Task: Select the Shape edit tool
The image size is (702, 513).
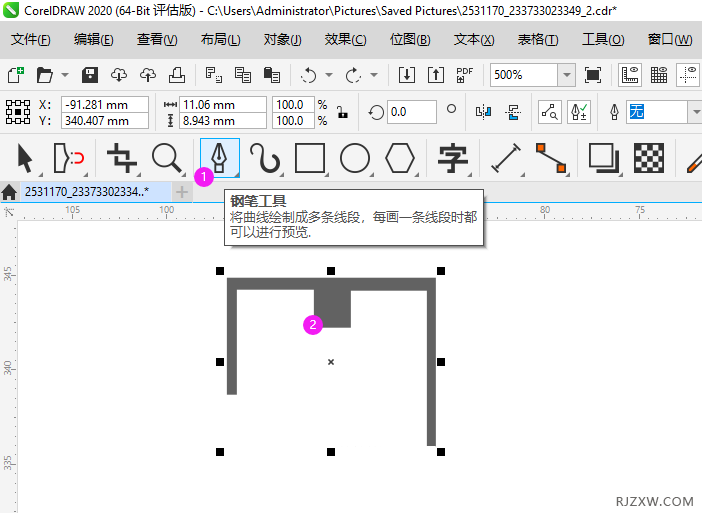Action: tap(68, 158)
